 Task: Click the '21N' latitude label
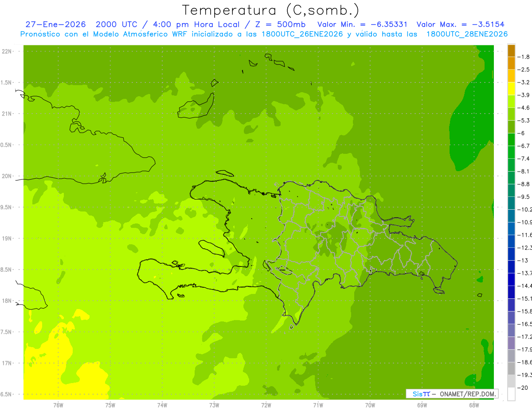7,114
